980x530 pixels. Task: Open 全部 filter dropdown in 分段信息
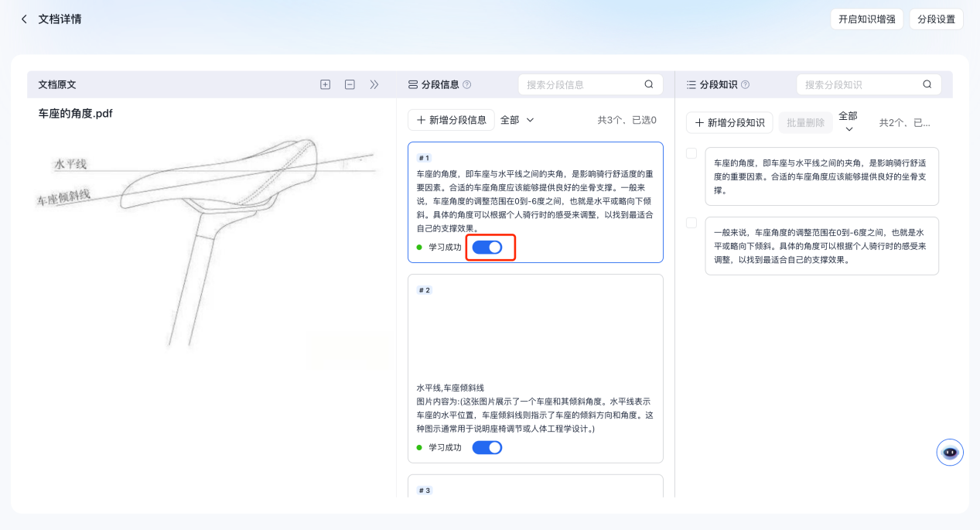click(517, 120)
